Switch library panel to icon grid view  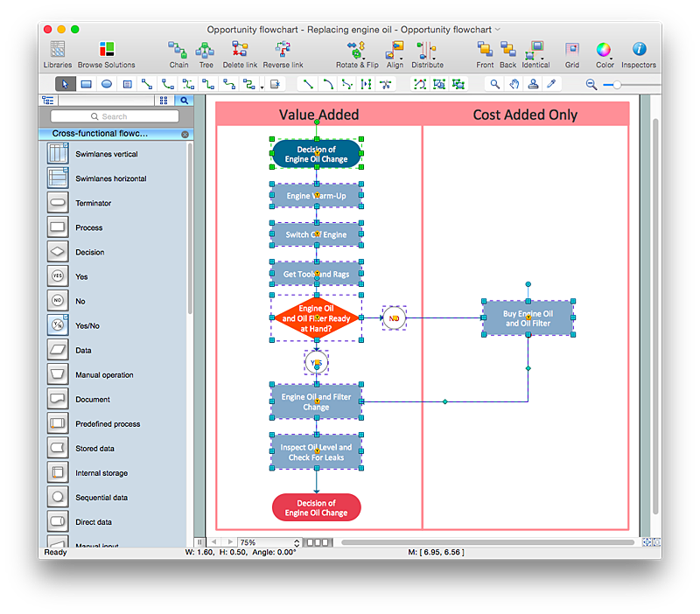tap(164, 101)
